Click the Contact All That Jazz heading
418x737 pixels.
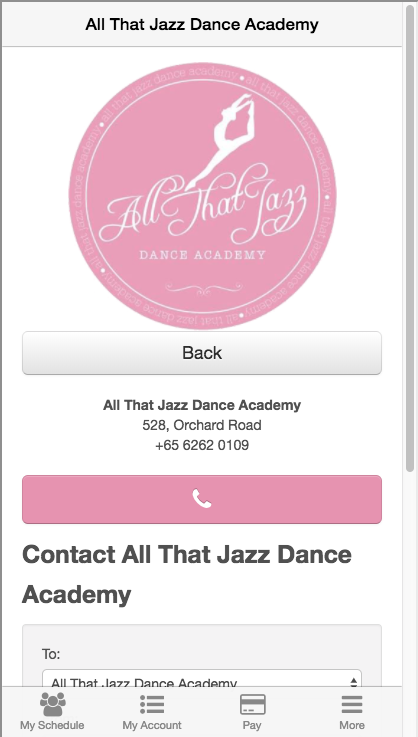click(187, 574)
